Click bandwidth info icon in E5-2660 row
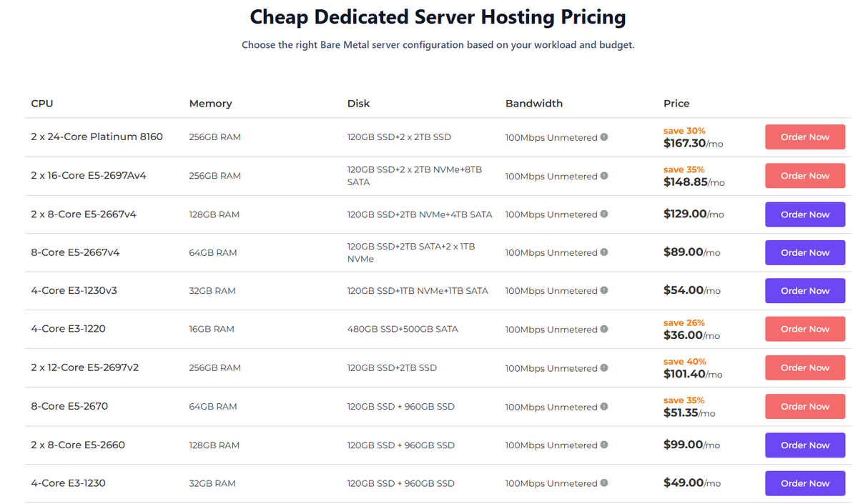The width and height of the screenshot is (858, 504). pos(604,445)
